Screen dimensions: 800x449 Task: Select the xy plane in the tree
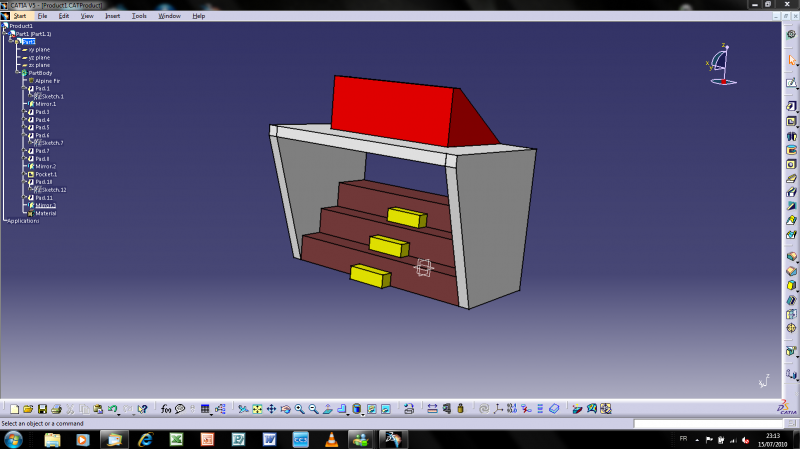[39, 49]
